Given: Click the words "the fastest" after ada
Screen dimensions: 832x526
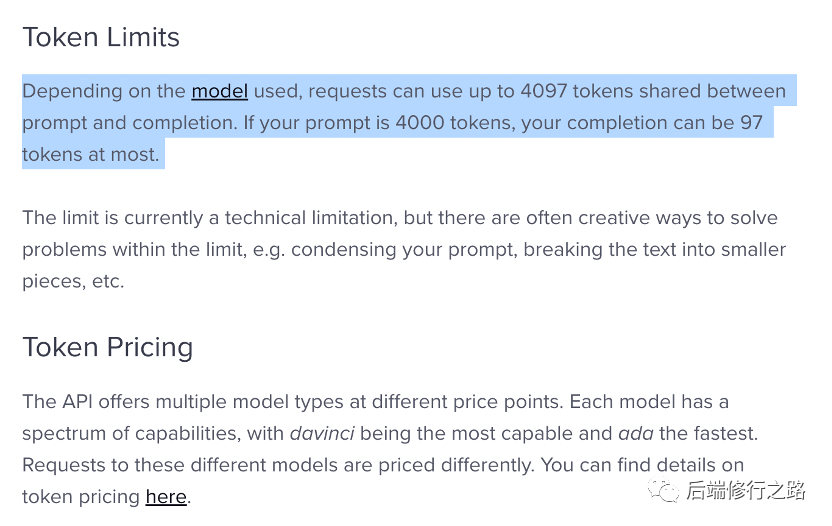Looking at the screenshot, I should 708,434.
